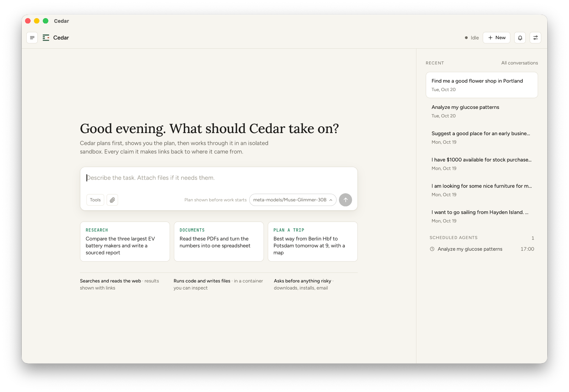
Task: Click the 'Searches and reads the web' note
Action: pos(120,284)
